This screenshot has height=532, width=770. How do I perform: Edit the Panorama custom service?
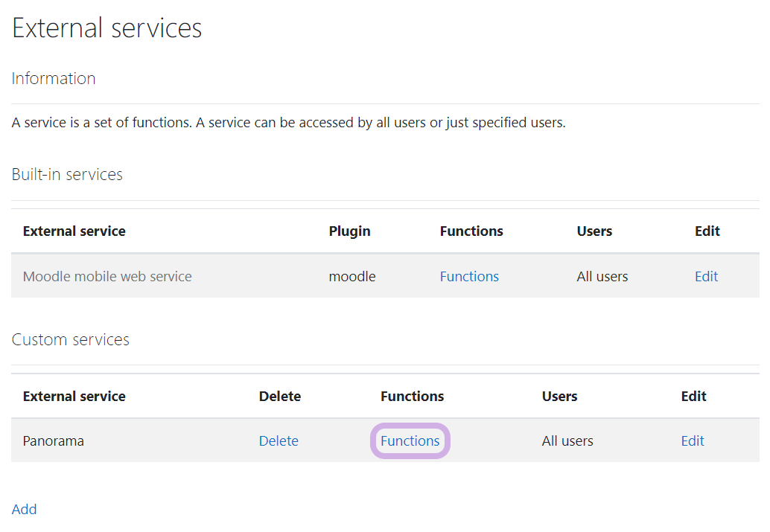pyautogui.click(x=693, y=441)
